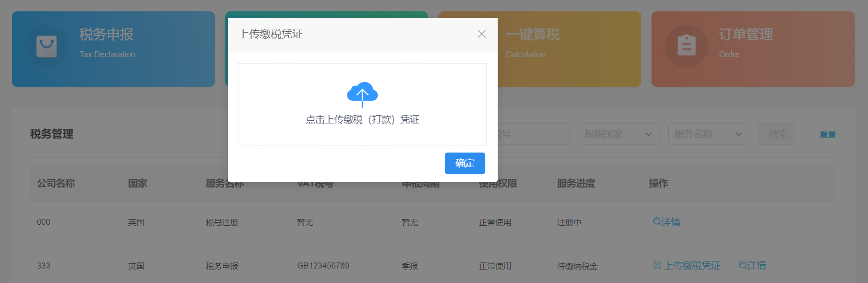Click the edit icon beside 上传缴税凭证 in row 333
Screen dimensions: 868x283
pyautogui.click(x=657, y=265)
